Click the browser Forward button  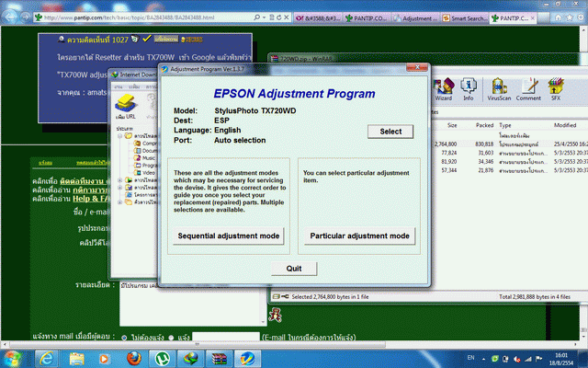(x=26, y=17)
